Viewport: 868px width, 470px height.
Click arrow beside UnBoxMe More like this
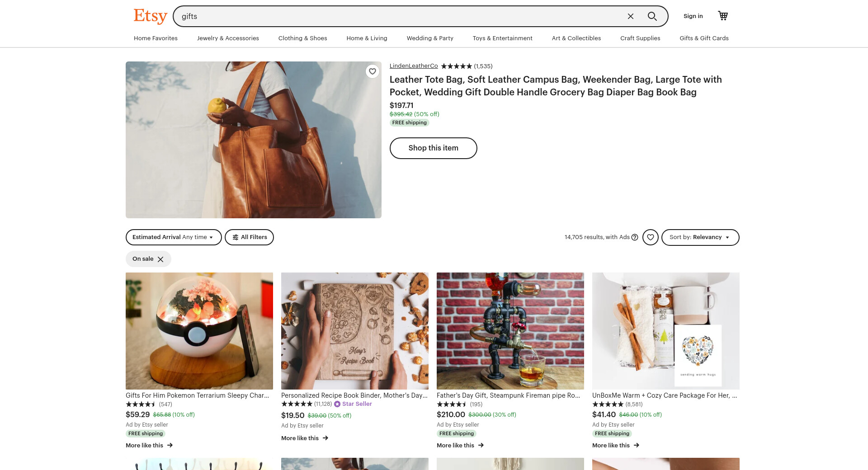[637, 445]
